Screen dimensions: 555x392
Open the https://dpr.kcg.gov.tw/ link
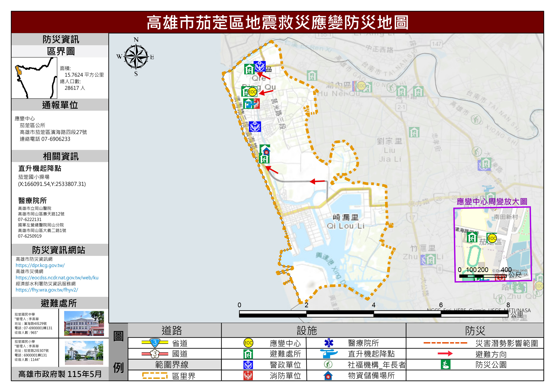40,265
